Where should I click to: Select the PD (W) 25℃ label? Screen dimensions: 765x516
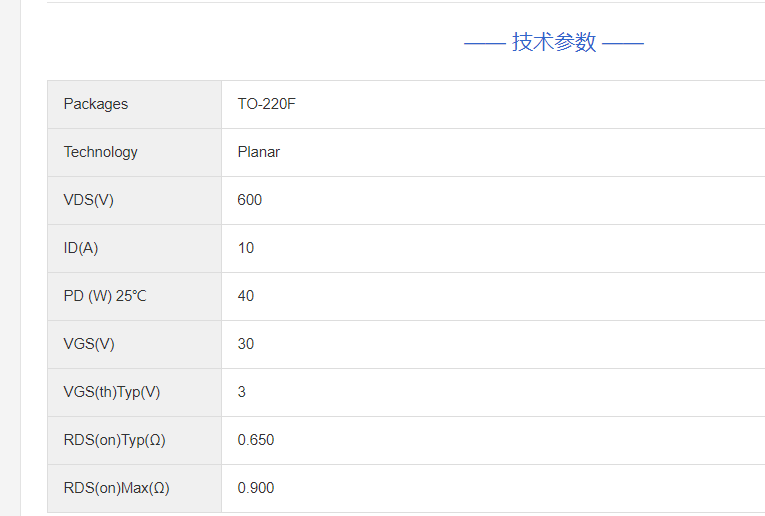pyautogui.click(x=105, y=296)
